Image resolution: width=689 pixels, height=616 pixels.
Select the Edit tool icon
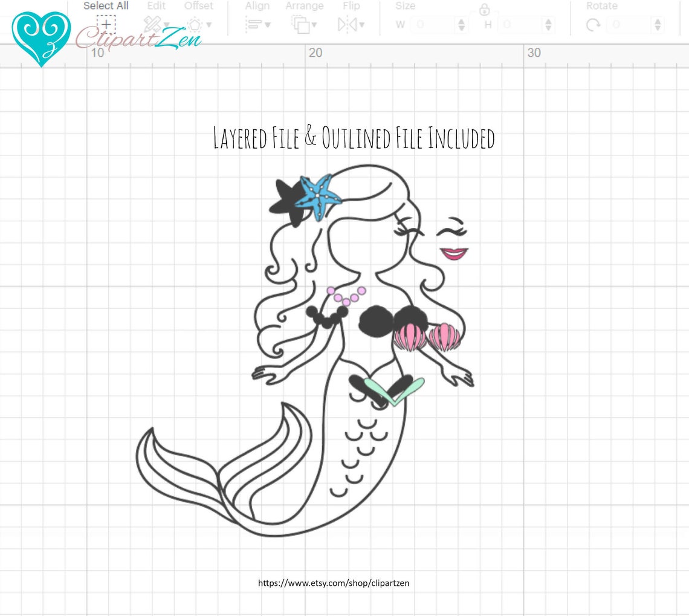coord(153,25)
